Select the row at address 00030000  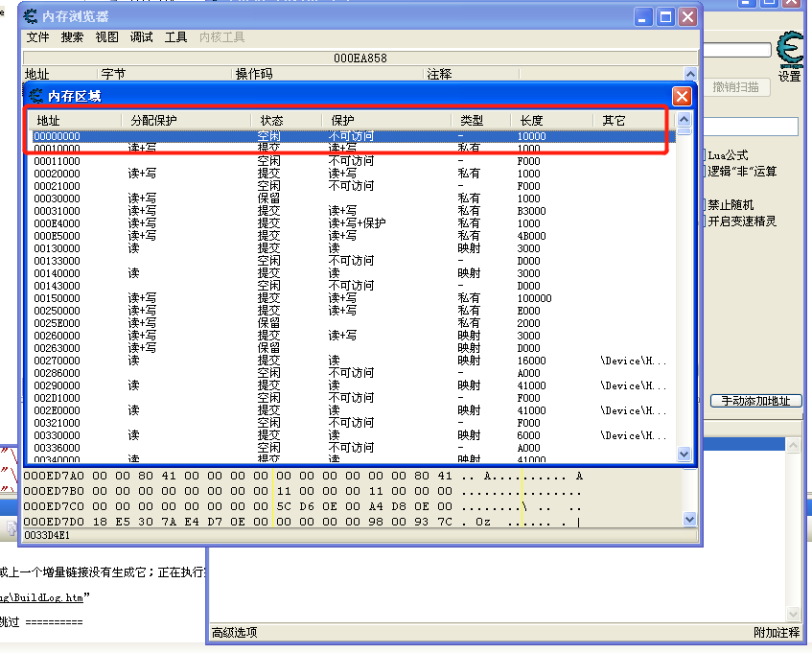tap(354, 198)
